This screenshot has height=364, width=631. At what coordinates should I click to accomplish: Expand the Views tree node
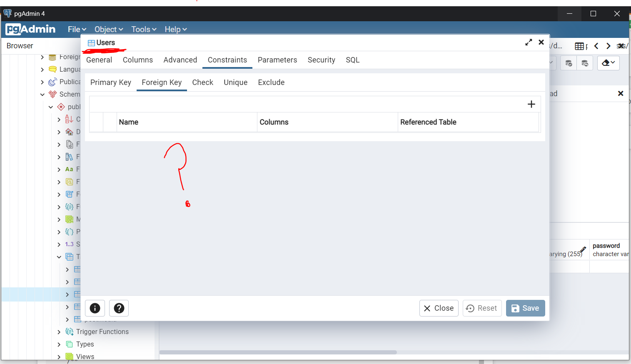coord(59,357)
